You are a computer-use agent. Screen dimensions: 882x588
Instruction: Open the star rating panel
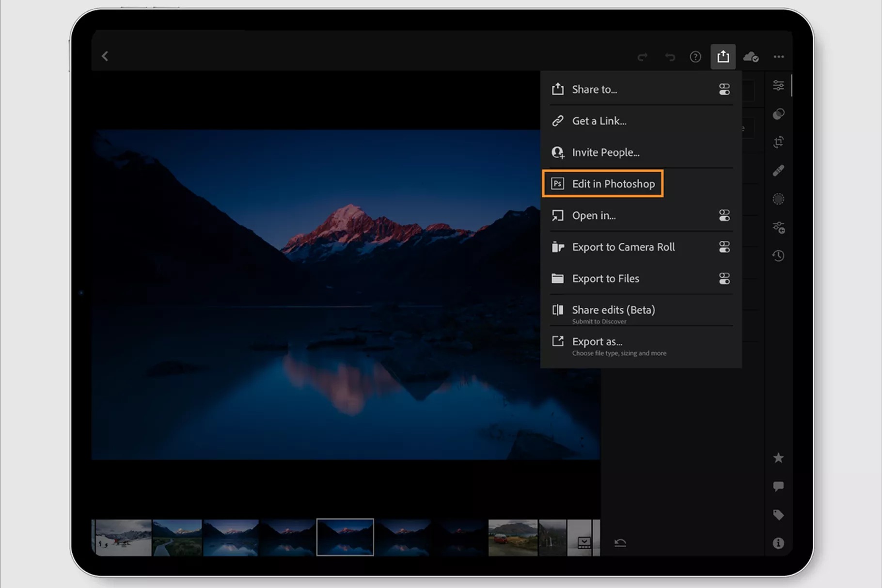(x=778, y=458)
